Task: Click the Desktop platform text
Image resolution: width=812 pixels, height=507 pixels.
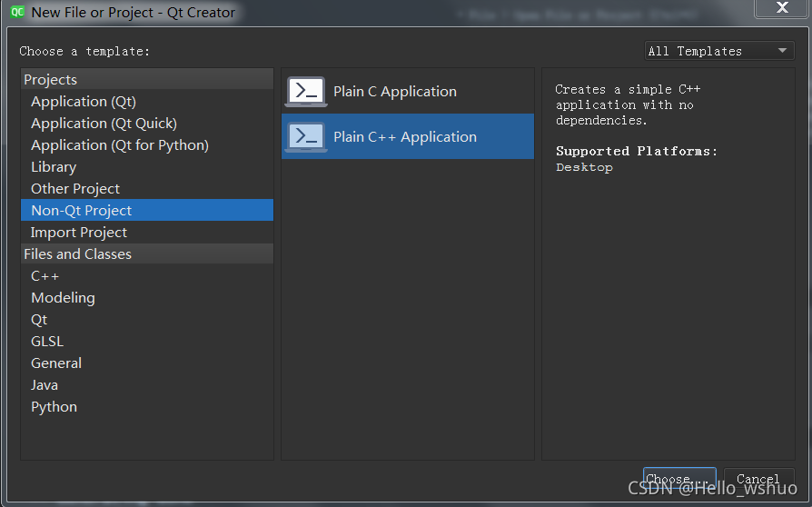Action: 584,167
